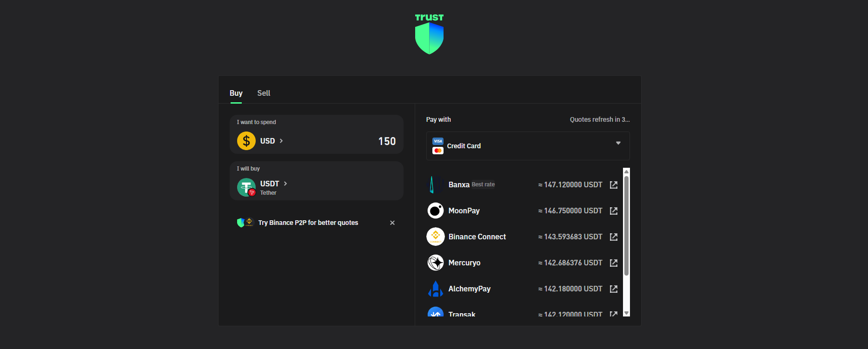Click the Binance Connect provider logo

(x=435, y=237)
